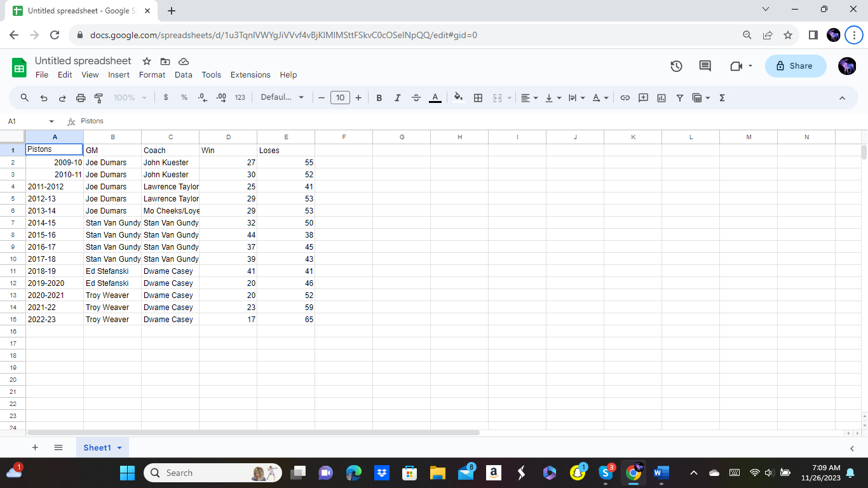Viewport: 868px width, 488px height.
Task: Format as currency with dollar icon
Action: 166,98
